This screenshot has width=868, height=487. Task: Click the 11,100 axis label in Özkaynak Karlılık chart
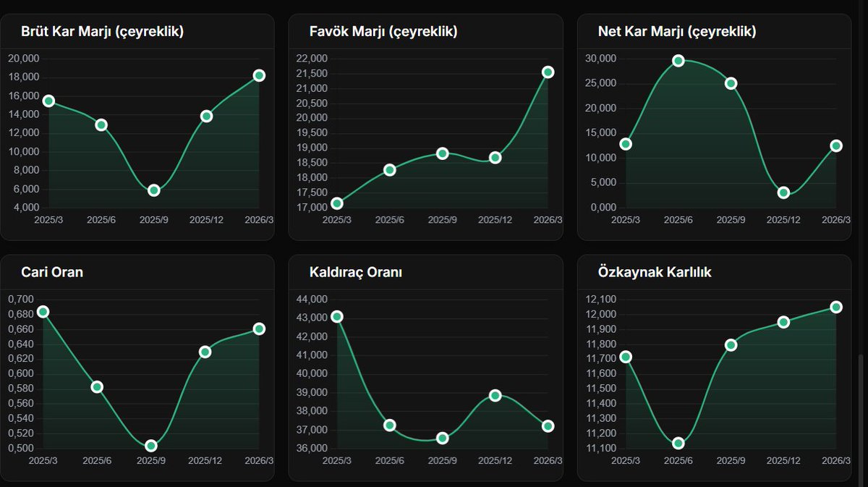coord(600,449)
